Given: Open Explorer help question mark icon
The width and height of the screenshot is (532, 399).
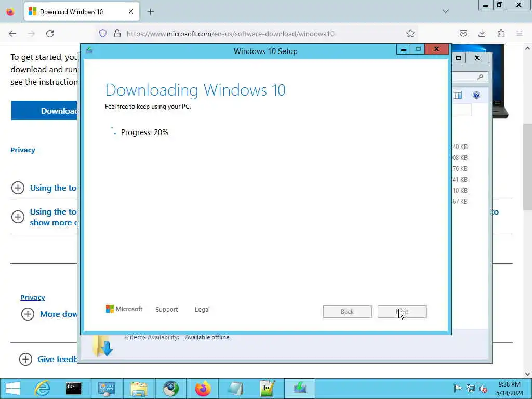Looking at the screenshot, I should click(x=476, y=95).
